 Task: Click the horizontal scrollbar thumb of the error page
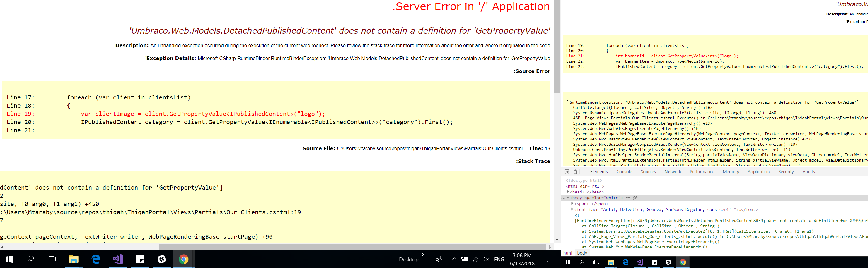(352, 247)
